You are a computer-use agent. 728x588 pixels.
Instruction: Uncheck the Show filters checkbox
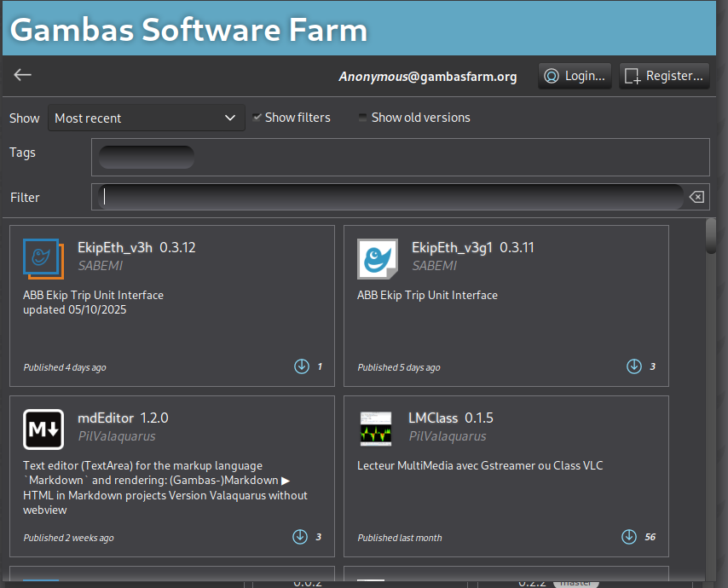[257, 118]
